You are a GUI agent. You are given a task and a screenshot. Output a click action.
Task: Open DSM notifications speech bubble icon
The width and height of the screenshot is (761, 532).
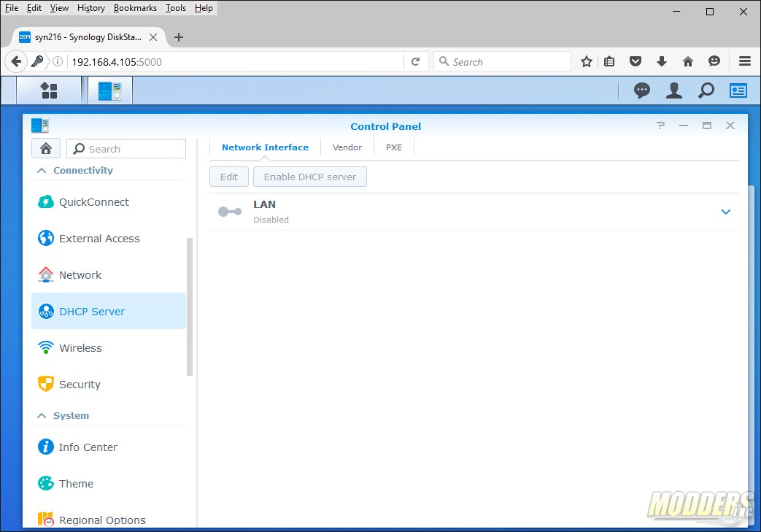(641, 90)
